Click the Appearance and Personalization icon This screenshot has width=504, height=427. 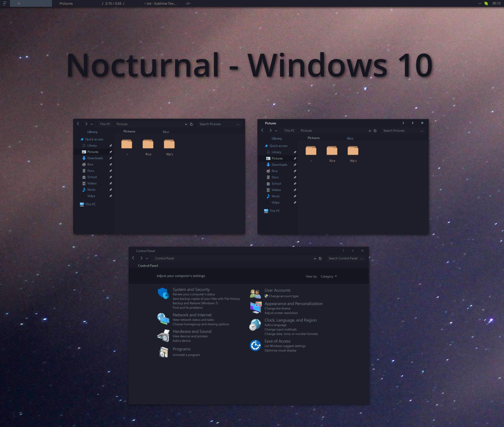[x=255, y=307]
